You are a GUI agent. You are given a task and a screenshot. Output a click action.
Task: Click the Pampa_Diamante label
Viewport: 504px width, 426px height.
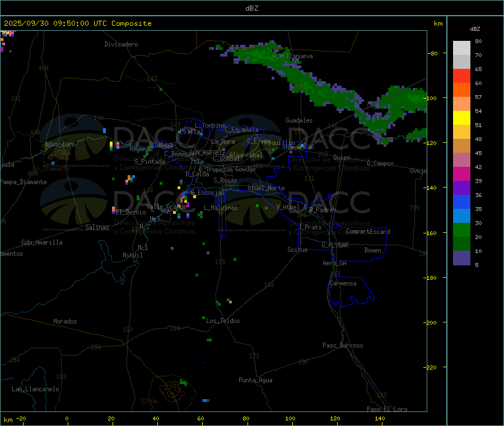click(x=24, y=182)
